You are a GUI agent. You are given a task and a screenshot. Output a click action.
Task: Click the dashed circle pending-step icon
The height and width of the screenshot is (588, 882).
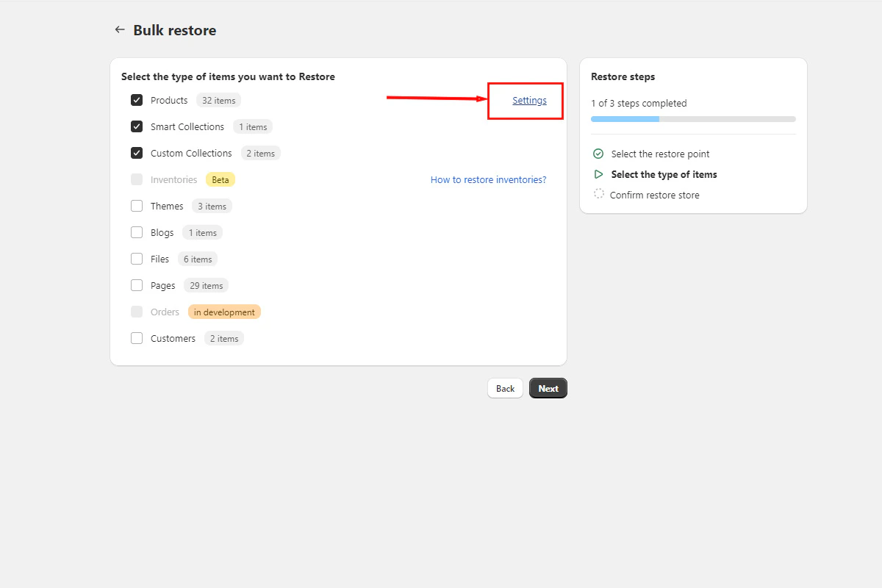pyautogui.click(x=598, y=194)
